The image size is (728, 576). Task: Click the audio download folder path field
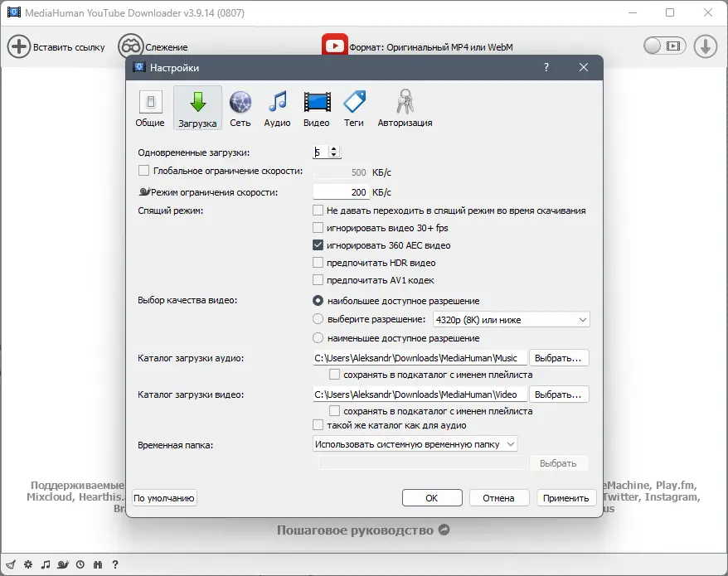tap(420, 358)
